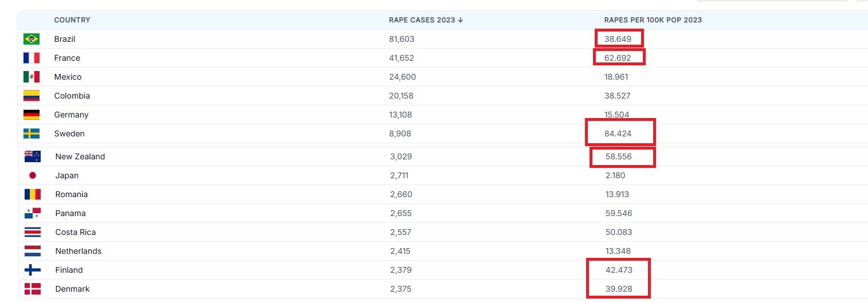
Task: Click Costa Rica's case count 2,557
Action: (400, 232)
